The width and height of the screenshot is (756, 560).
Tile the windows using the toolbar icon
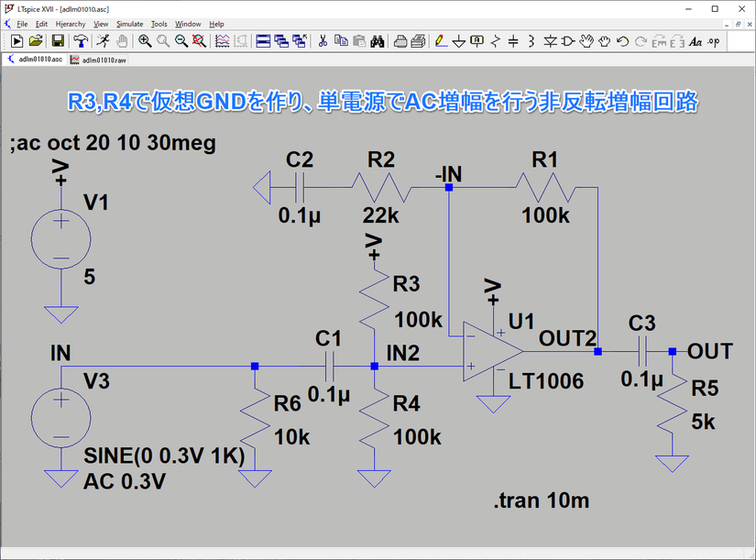(x=263, y=41)
